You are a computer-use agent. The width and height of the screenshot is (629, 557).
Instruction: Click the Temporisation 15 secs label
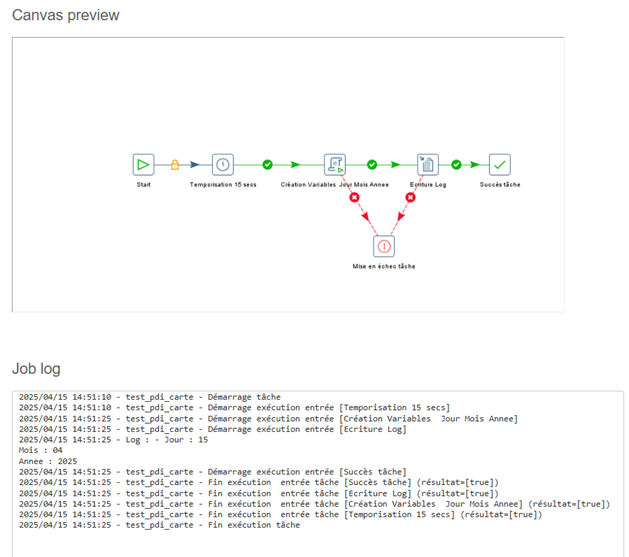click(223, 184)
